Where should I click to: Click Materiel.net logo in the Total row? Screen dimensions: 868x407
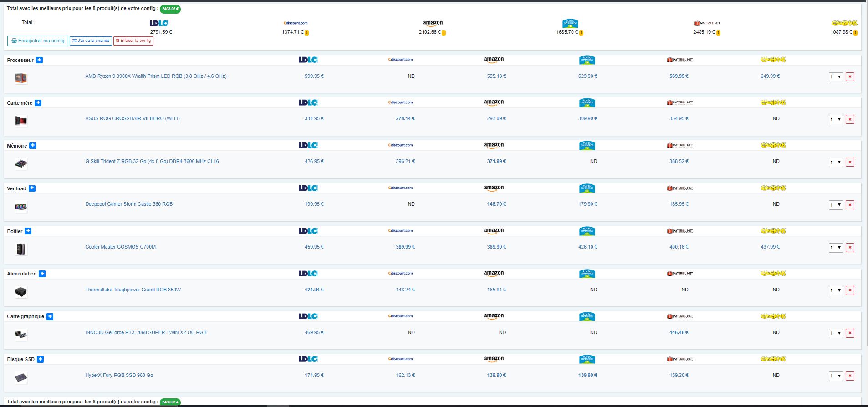click(x=707, y=23)
